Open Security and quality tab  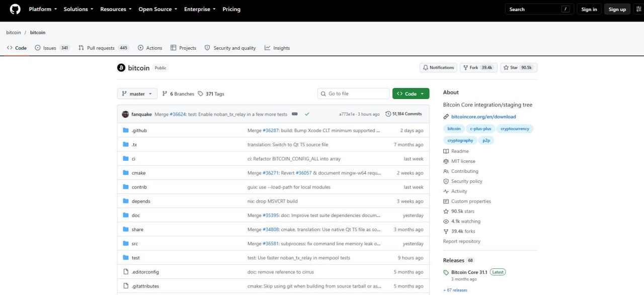click(x=230, y=48)
